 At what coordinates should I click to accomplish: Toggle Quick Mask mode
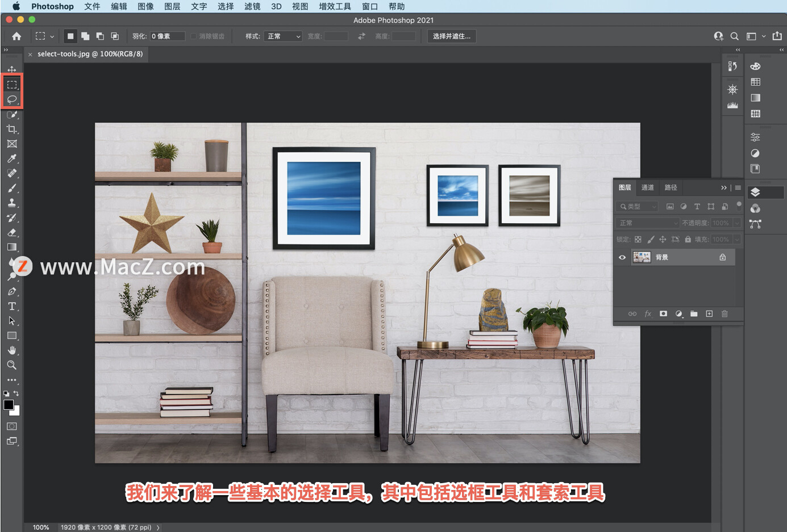pos(12,426)
